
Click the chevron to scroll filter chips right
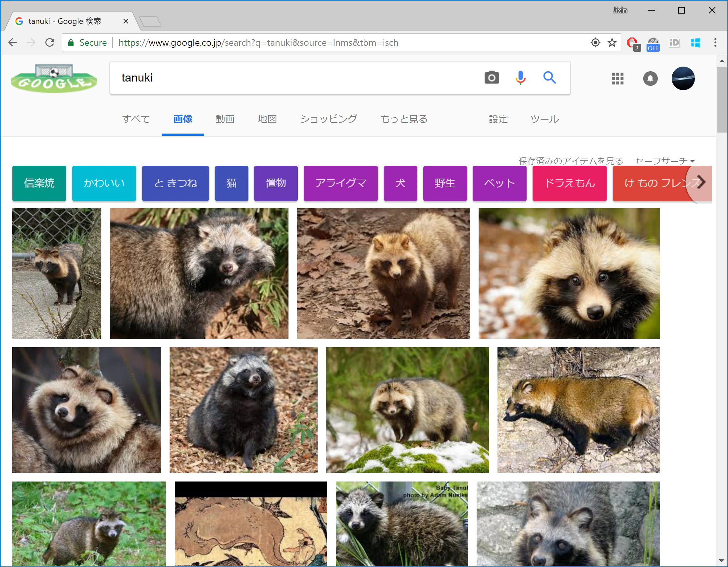(701, 182)
